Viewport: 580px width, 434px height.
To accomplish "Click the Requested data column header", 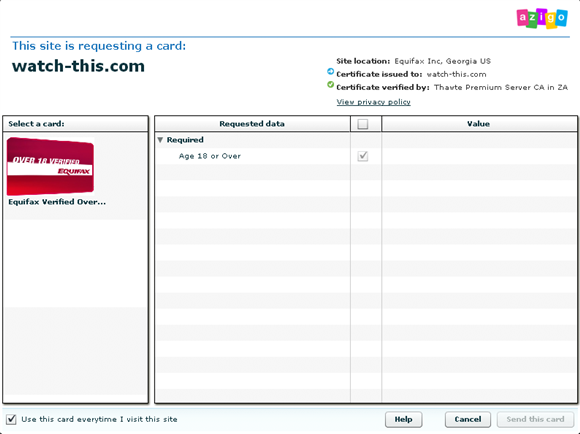I will tap(252, 124).
